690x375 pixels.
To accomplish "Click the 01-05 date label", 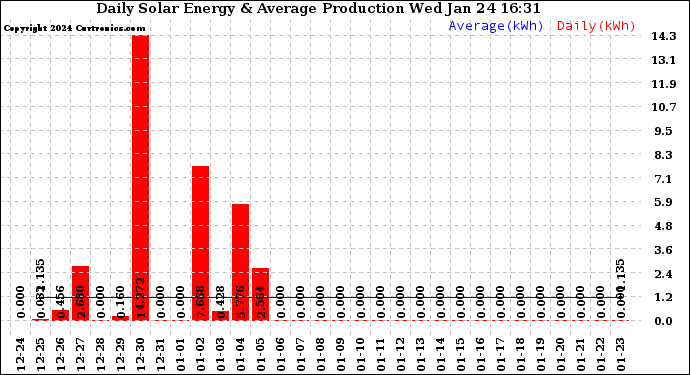I will pos(261,355).
